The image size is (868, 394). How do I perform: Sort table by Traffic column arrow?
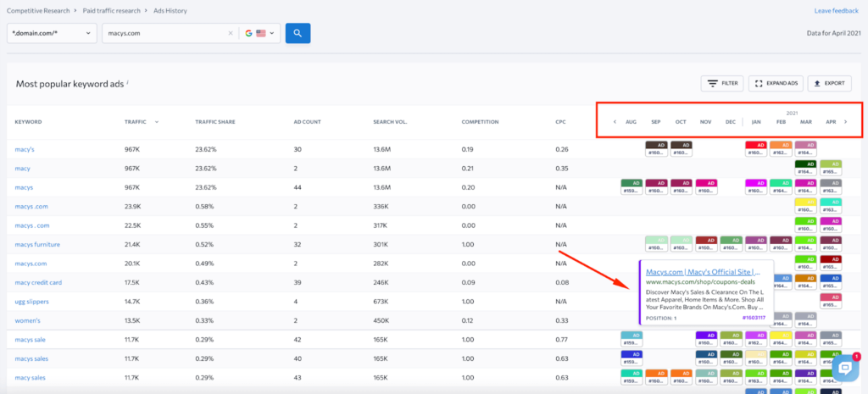point(157,122)
